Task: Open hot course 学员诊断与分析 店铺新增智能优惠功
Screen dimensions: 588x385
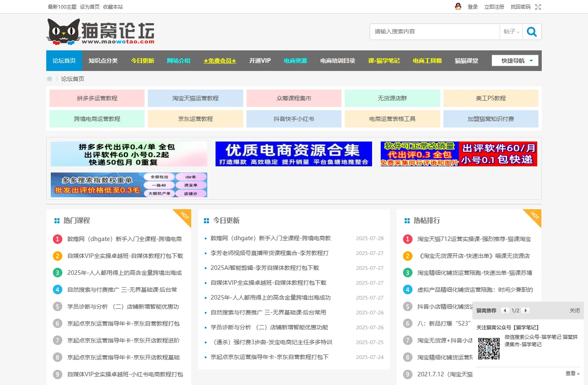Action: (123, 307)
